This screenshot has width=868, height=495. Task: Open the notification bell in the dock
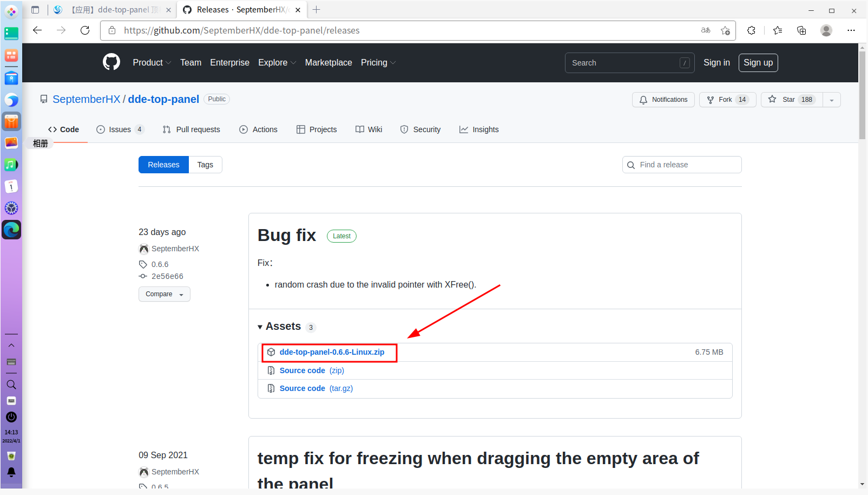[x=11, y=472]
